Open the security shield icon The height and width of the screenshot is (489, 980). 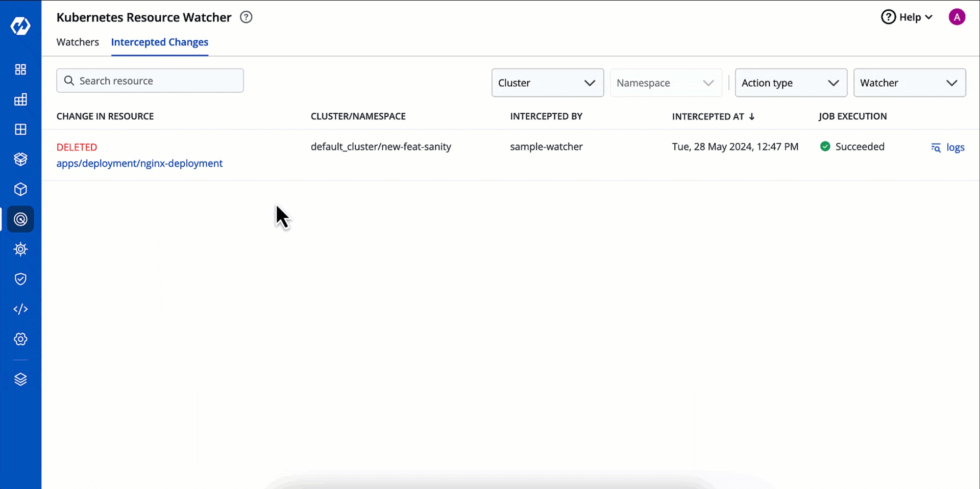point(20,279)
